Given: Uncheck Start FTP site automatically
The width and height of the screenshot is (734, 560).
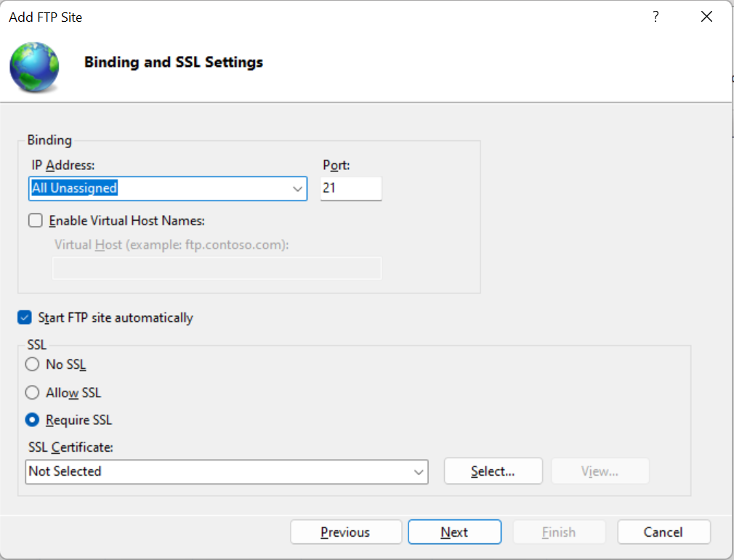Looking at the screenshot, I should tap(25, 317).
